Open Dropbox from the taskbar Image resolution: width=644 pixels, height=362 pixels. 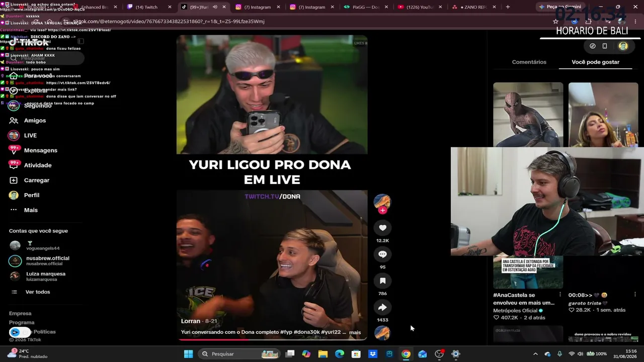pos(373,354)
